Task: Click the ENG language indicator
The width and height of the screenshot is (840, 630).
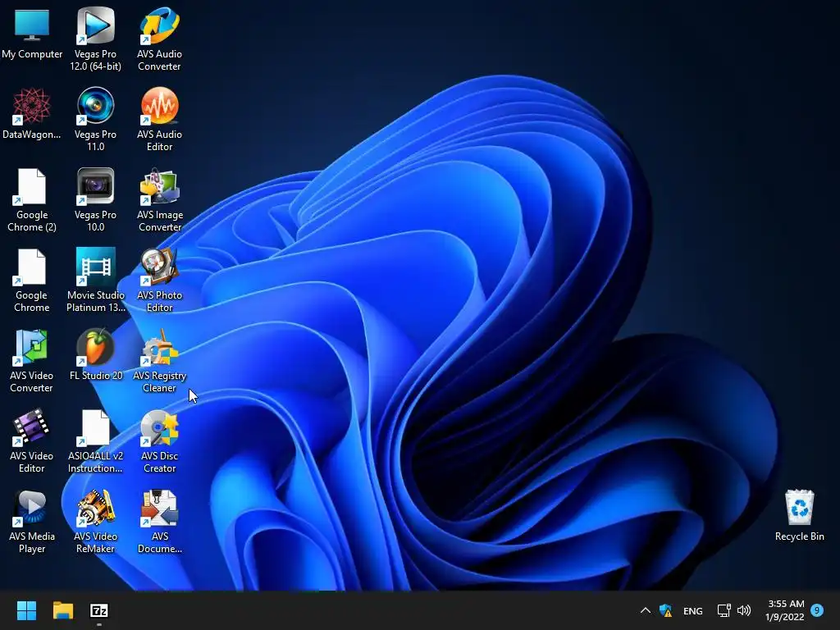Action: tap(692, 610)
